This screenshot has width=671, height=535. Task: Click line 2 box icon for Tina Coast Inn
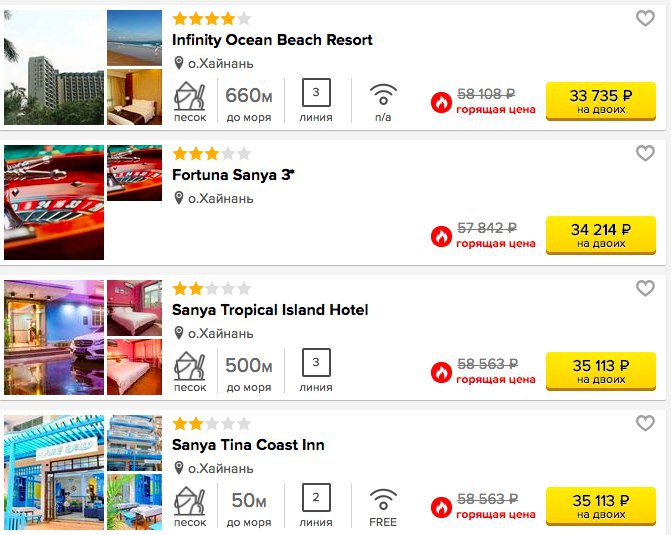click(x=316, y=497)
